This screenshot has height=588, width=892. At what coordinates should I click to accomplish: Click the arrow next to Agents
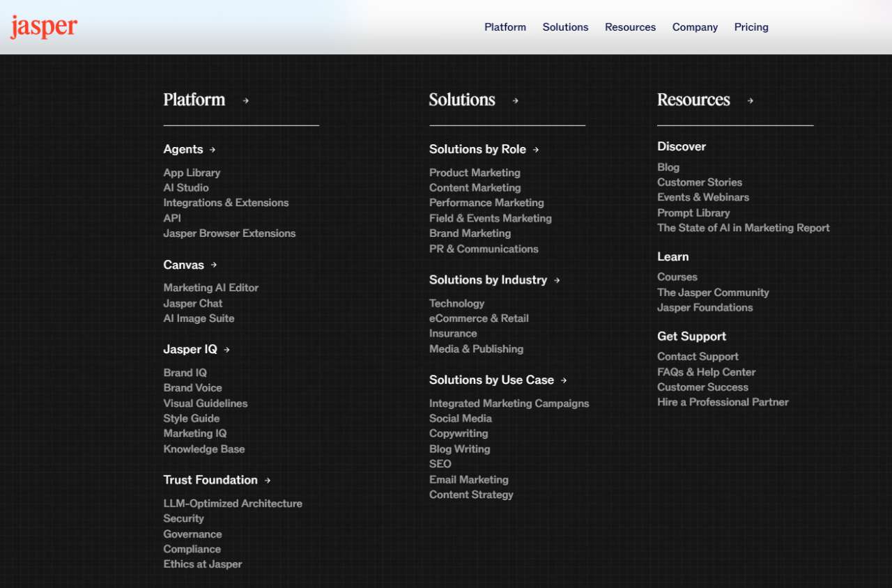213,149
